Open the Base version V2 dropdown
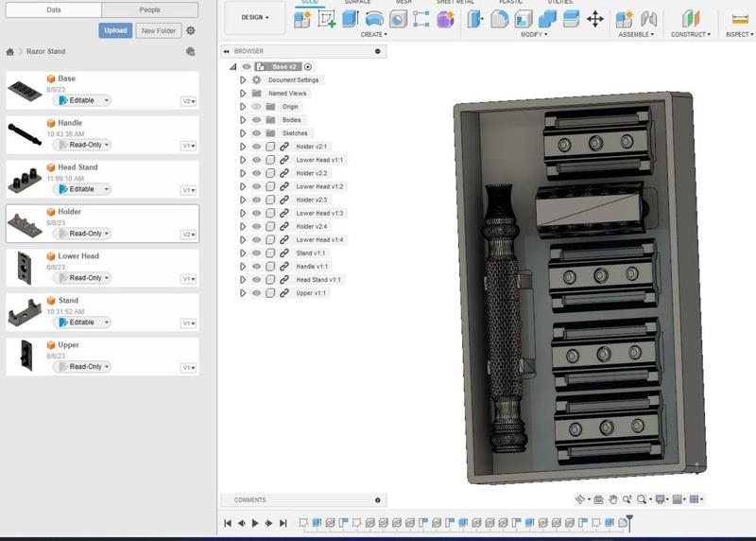Viewport: 756px width, 541px height. point(188,101)
